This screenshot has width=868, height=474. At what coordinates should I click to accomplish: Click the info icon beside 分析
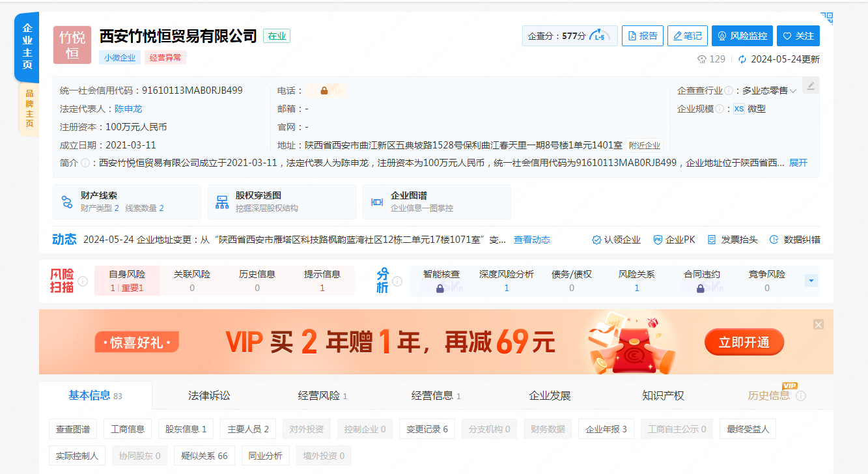(x=397, y=281)
